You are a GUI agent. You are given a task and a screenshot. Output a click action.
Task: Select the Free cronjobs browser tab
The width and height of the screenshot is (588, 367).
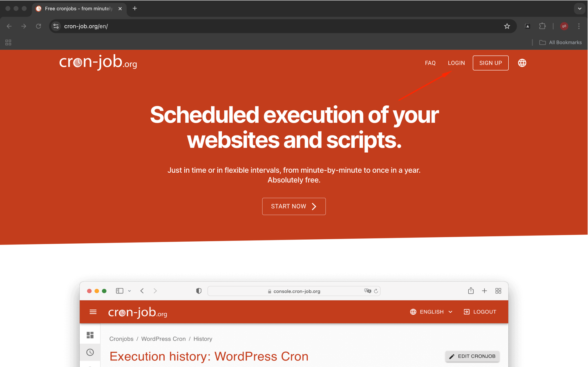coord(78,9)
